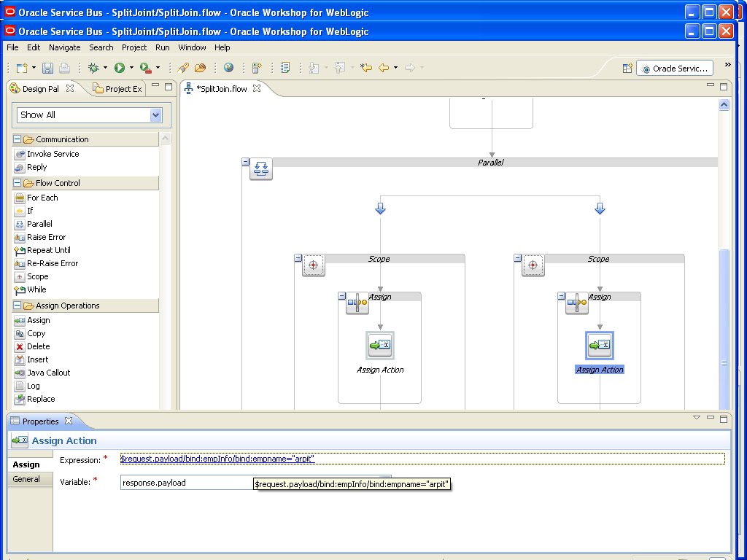747x560 pixels.
Task: Collapse the Parallel block in flow
Action: 245,162
